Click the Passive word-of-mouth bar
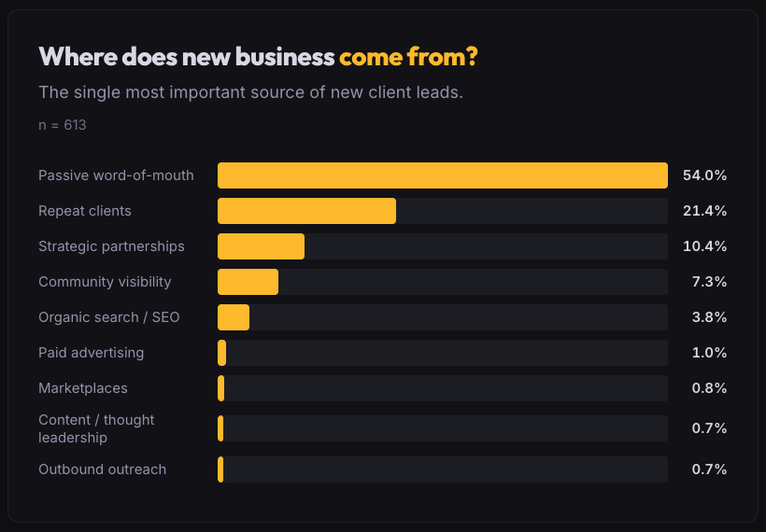The height and width of the screenshot is (532, 766). (442, 175)
